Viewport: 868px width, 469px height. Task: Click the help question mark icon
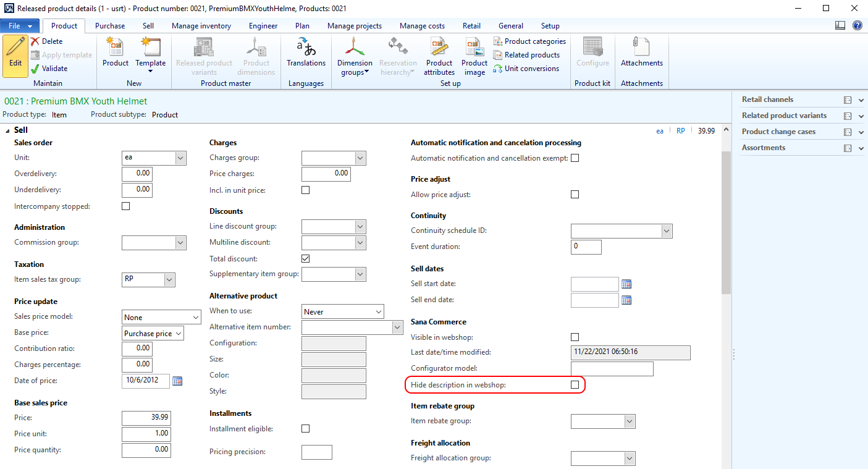click(x=857, y=25)
